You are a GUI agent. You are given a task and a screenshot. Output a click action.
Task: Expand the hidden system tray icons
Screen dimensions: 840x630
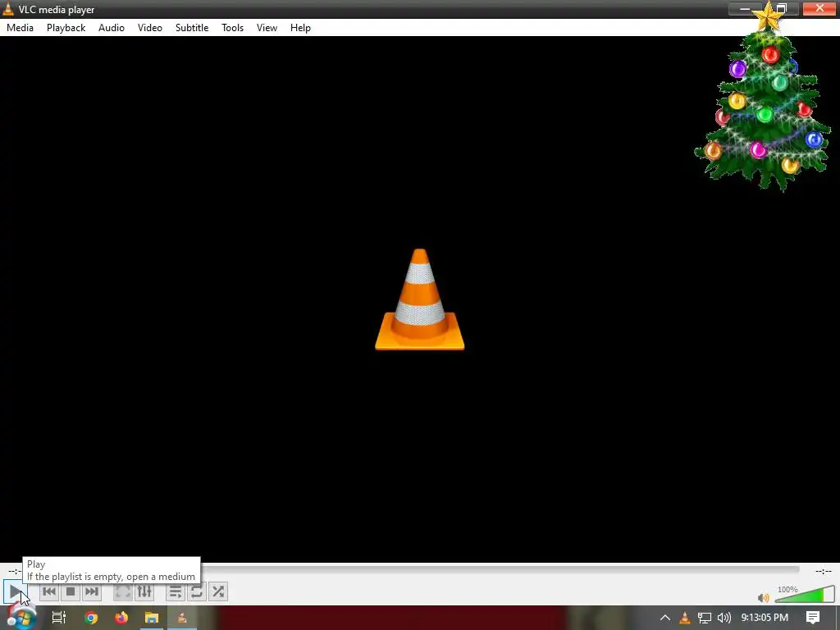point(664,618)
